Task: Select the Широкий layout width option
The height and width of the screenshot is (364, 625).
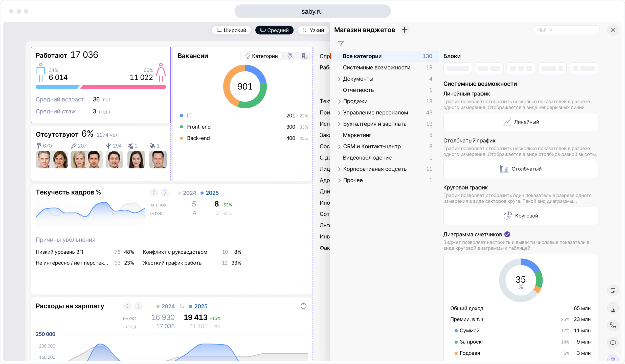Action: coord(232,30)
